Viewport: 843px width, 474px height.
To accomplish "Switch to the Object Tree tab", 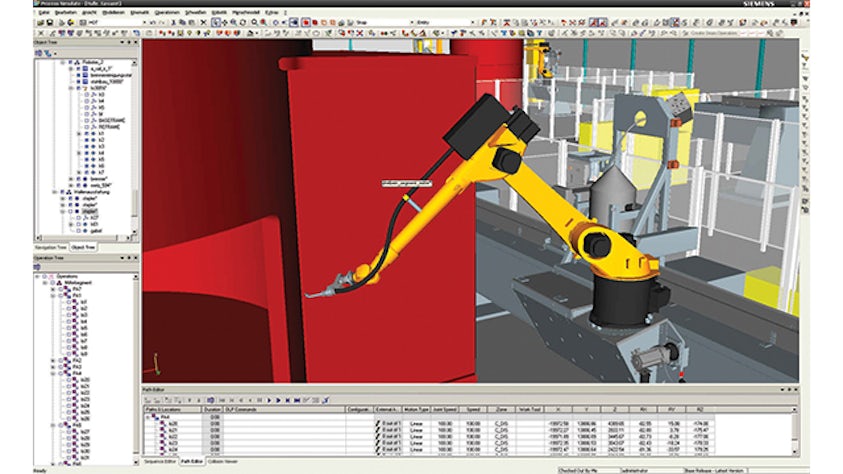I will (x=84, y=247).
